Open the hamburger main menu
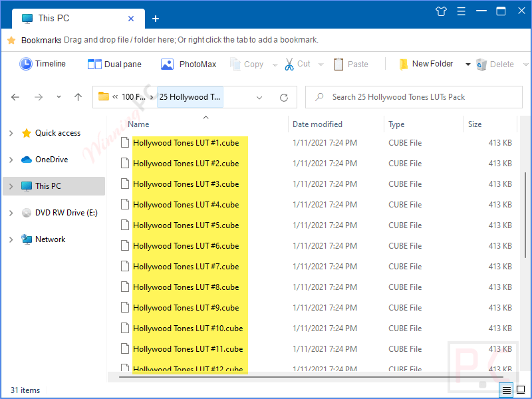Screen dimensions: 532x399 pyautogui.click(x=461, y=11)
